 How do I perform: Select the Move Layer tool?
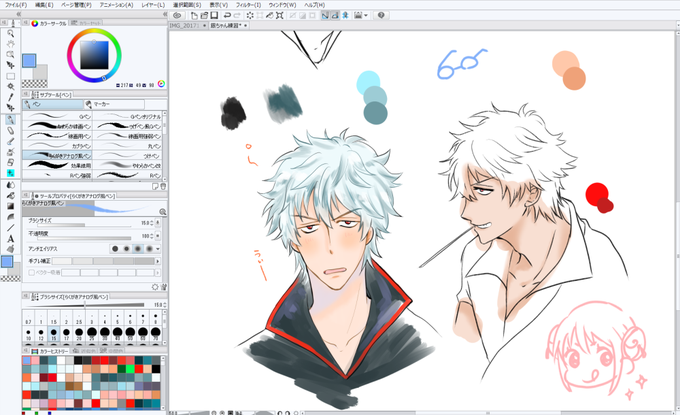coord(11,65)
